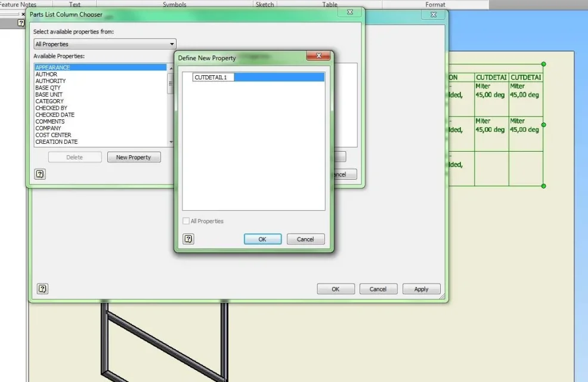Screen dimensions: 588x382
Task: Click Available Properties scrollbar up arrow
Action: (171, 68)
